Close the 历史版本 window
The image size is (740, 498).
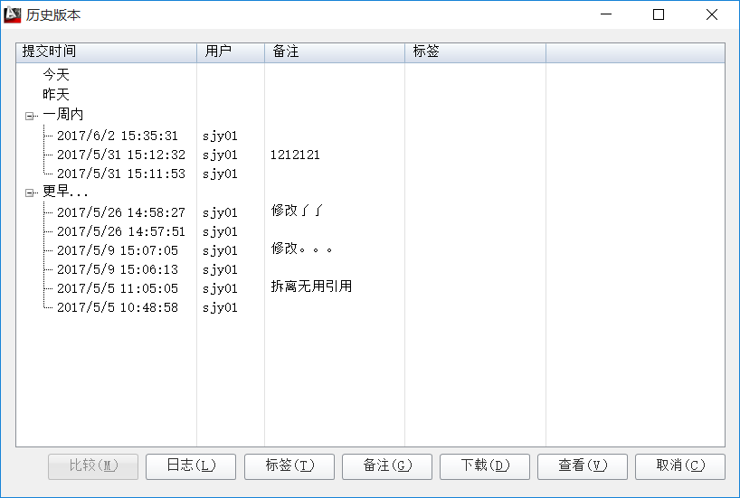click(712, 15)
